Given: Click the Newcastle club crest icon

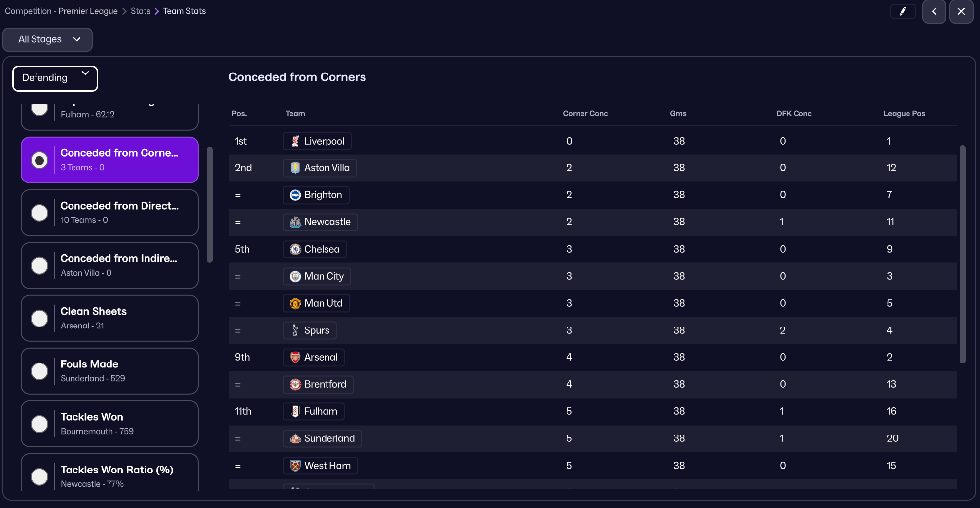Looking at the screenshot, I should [295, 222].
